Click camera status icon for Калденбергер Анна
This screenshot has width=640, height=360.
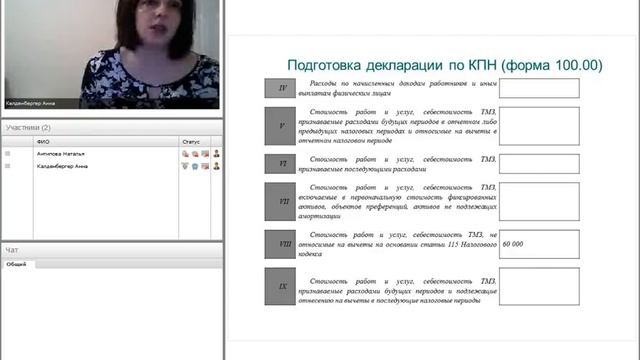click(x=195, y=166)
